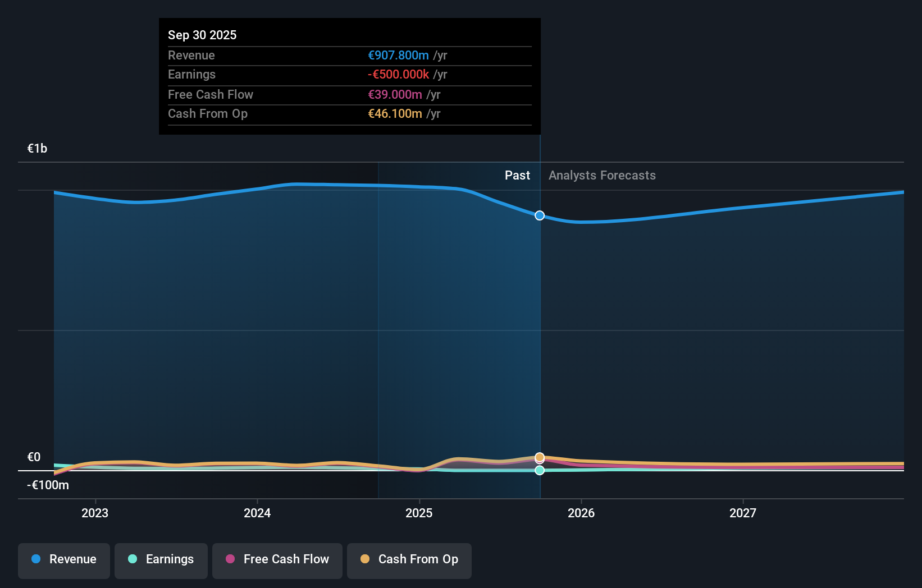Viewport: 922px width, 588px height.
Task: Toggle the blue Revenue series dot icon
Action: 36,559
